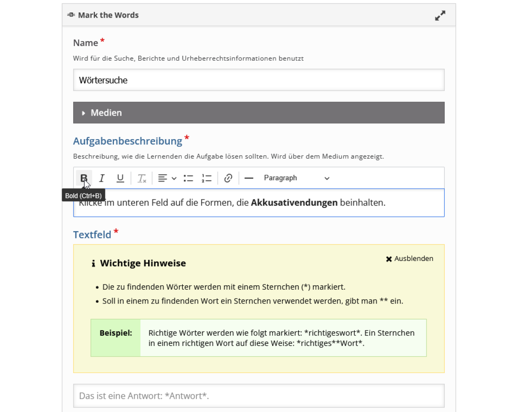Click the Mark the Words header title
The height and width of the screenshot is (412, 532).
tap(108, 15)
